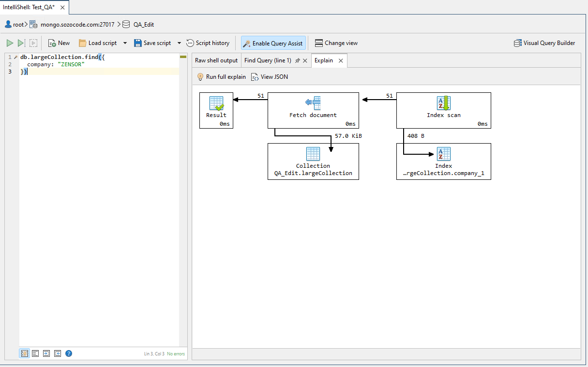The height and width of the screenshot is (367, 588).
Task: Open Visual Query Builder
Action: tap(544, 43)
